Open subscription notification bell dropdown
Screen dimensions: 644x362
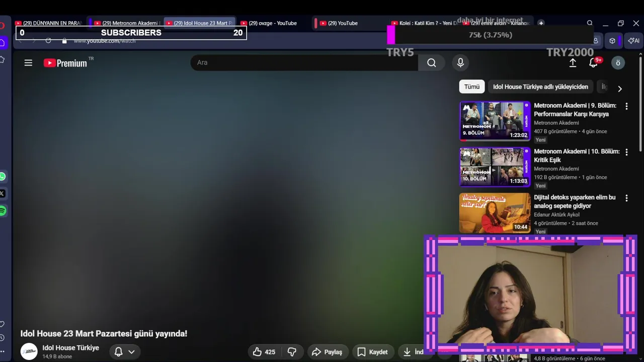click(125, 352)
